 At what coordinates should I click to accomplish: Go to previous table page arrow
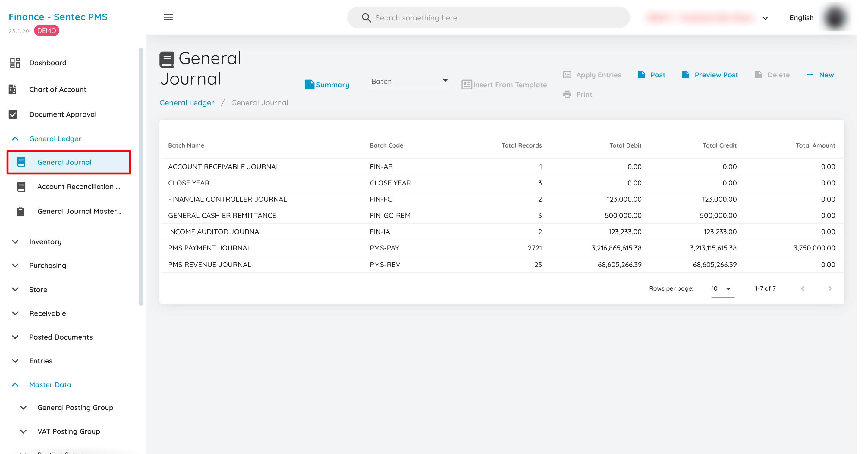(803, 288)
